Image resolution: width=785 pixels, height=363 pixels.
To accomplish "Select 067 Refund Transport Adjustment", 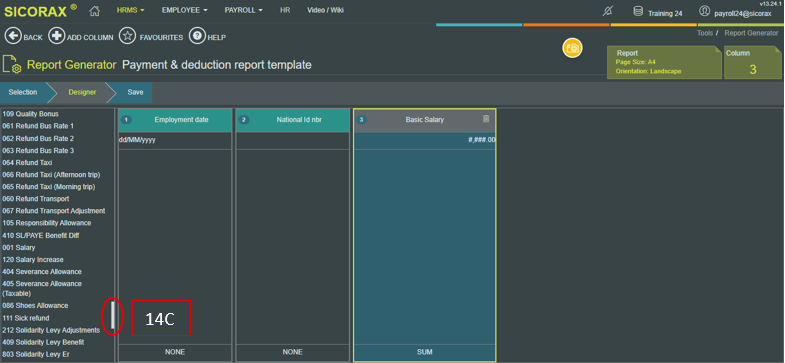I will coord(54,211).
